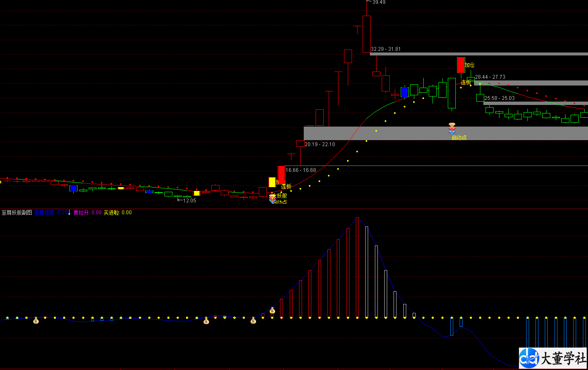Click the 25.58 - 25.03 price zone label
The height and width of the screenshot is (370, 588).
pyautogui.click(x=499, y=98)
